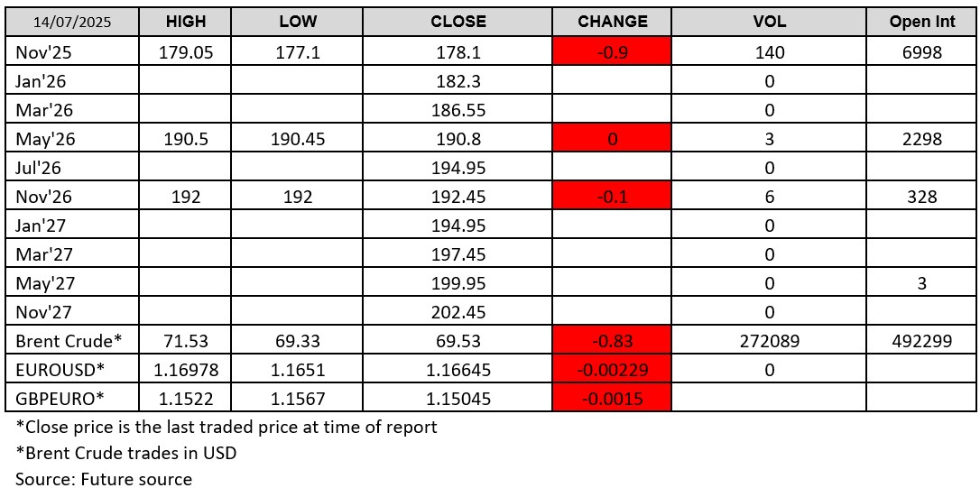
Task: Click the HIGH column header
Action: pos(186,22)
